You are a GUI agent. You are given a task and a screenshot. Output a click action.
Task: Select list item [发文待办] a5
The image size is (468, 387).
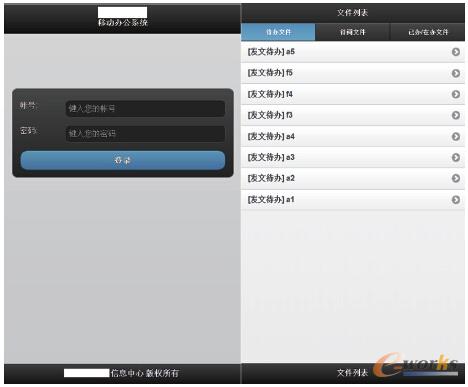pyautogui.click(x=353, y=52)
